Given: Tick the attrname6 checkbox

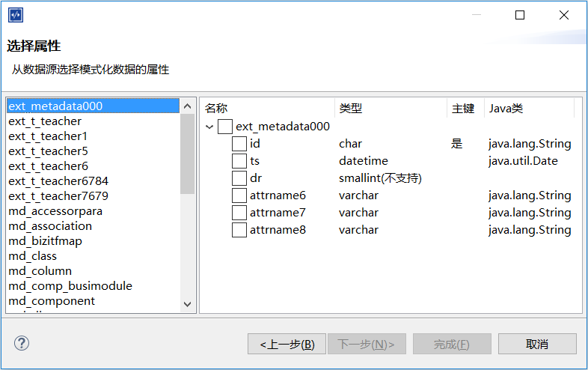Looking at the screenshot, I should [x=239, y=195].
